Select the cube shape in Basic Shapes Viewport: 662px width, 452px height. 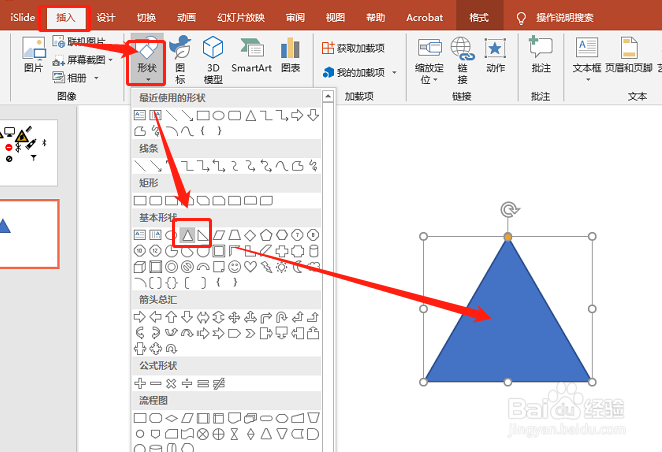[x=140, y=267]
